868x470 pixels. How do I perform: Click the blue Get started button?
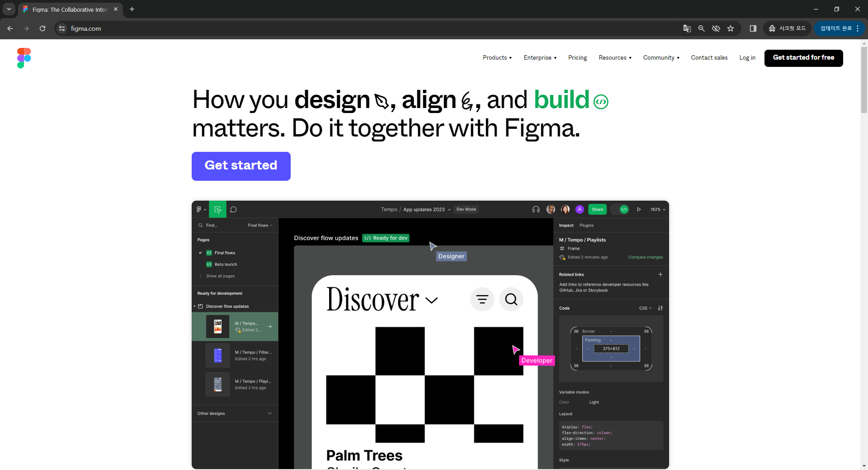click(241, 166)
